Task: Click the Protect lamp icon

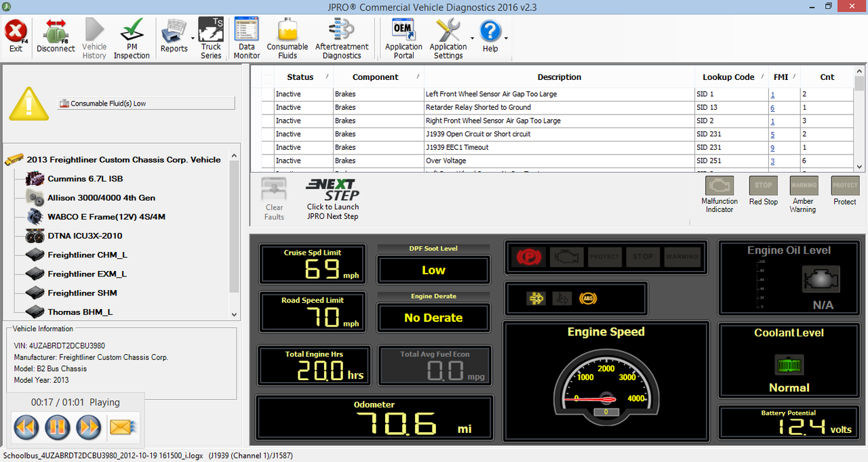Action: (845, 186)
